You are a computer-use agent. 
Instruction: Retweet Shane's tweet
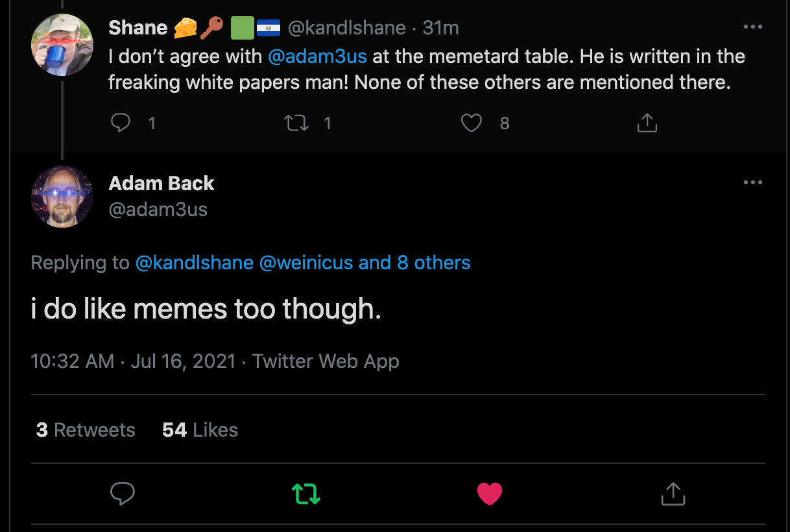coord(297,123)
